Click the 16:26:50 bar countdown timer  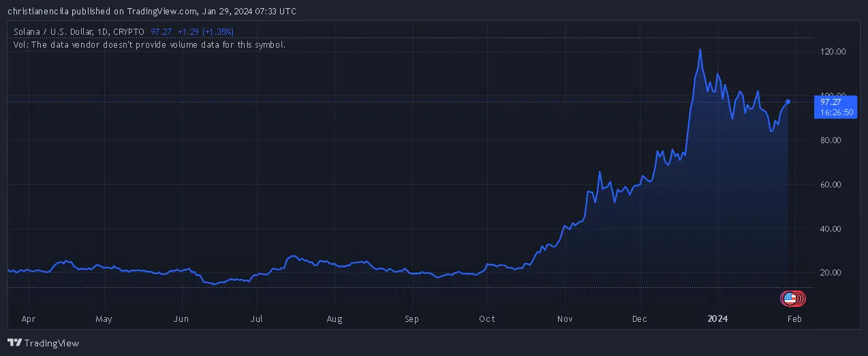click(837, 112)
